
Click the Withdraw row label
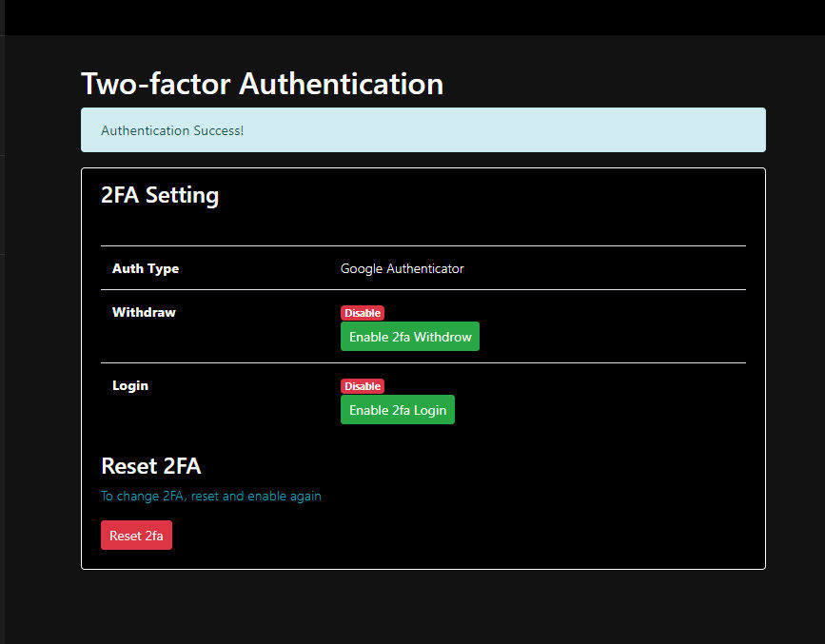144,312
